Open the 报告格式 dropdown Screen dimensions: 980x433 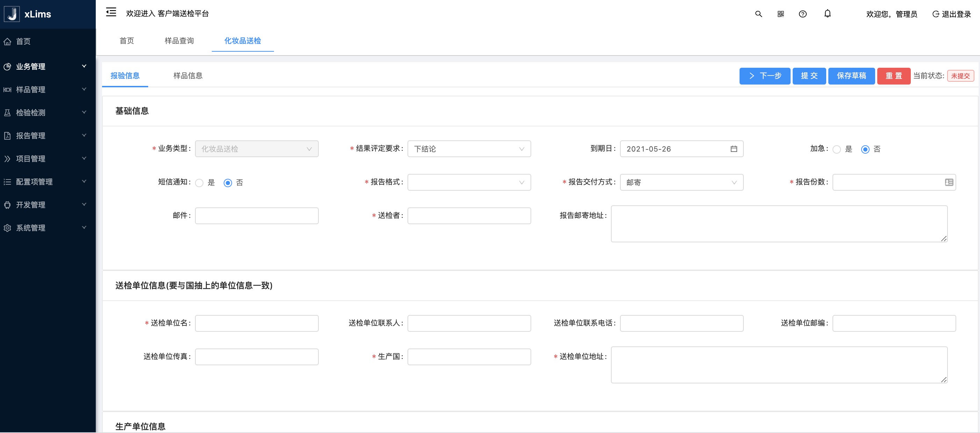469,183
